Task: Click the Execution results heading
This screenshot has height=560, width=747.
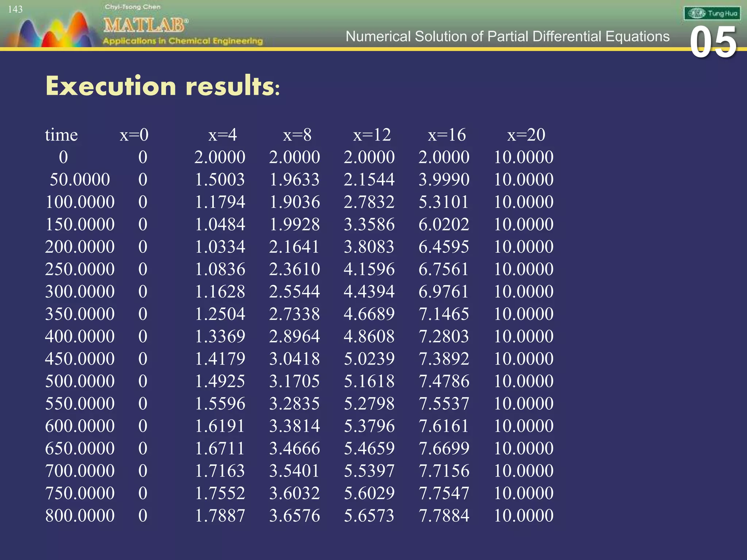Action: (x=163, y=86)
